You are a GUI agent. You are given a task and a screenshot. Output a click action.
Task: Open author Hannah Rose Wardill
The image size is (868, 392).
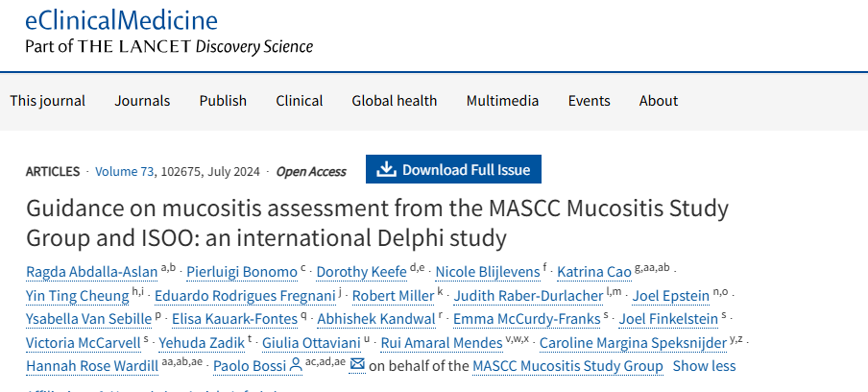pos(91,366)
